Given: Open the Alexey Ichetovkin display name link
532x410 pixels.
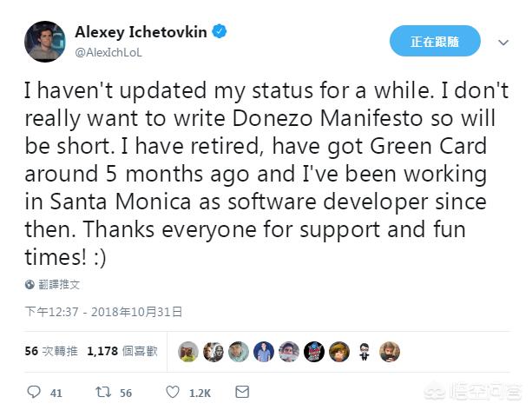Looking at the screenshot, I should point(141,33).
